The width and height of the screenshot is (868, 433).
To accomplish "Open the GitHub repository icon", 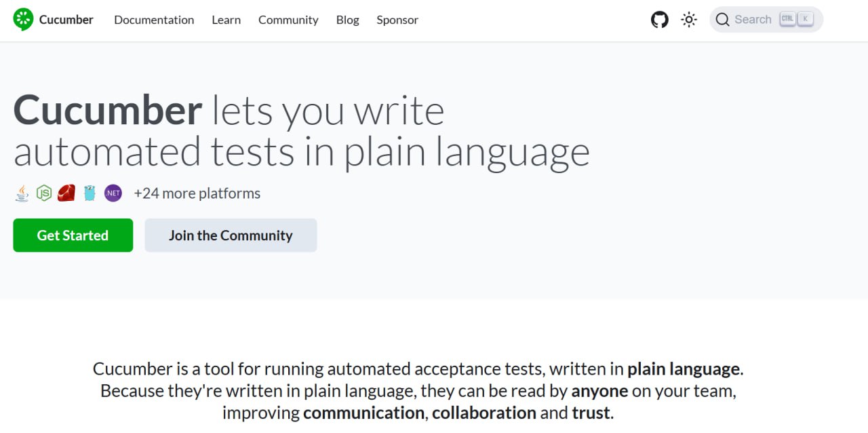I will coord(660,20).
